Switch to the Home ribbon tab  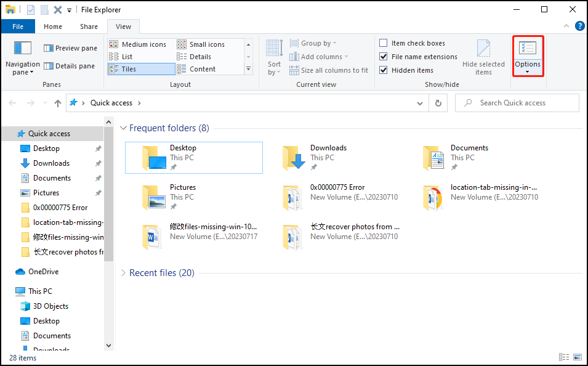53,26
